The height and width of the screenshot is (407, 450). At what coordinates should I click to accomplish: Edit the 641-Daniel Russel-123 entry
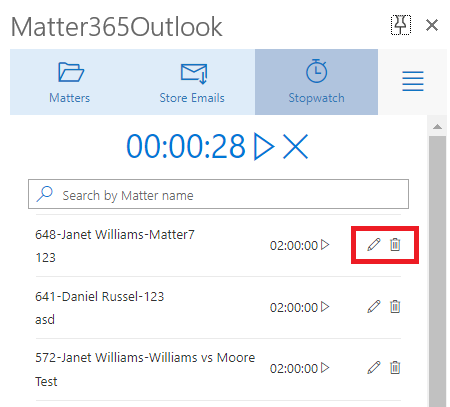[374, 307]
